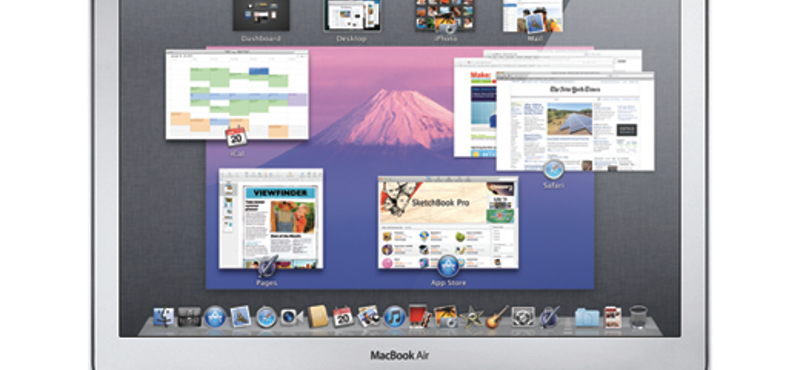This screenshot has width=800, height=370.
Task: Open the documents stack beside Trash
Action: coord(613,317)
